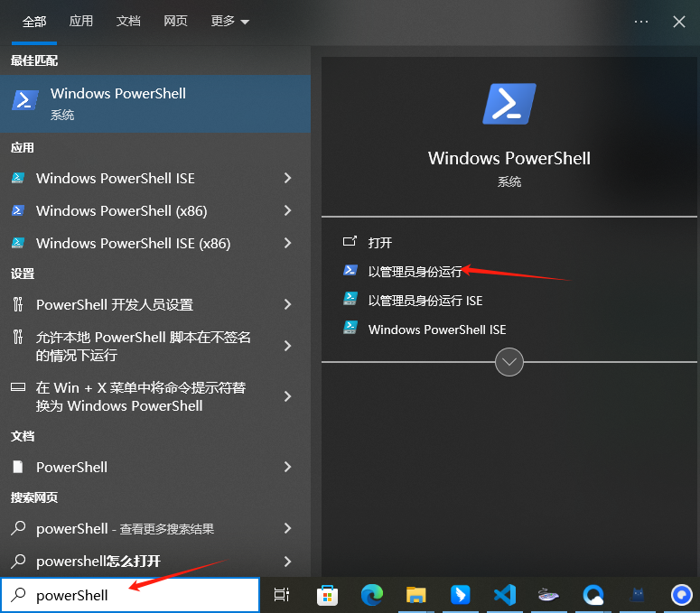Expand the PowerShell document result arrow
Image resolution: width=700 pixels, height=613 pixels.
[x=287, y=467]
